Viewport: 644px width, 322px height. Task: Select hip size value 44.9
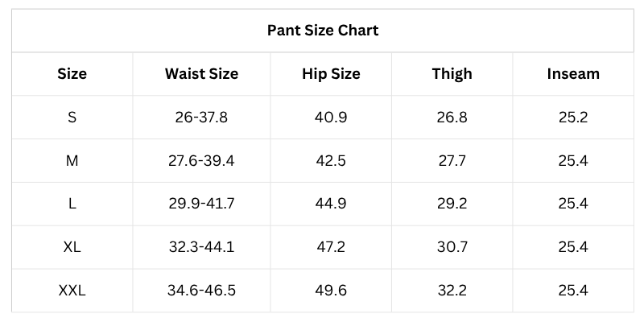pos(331,204)
